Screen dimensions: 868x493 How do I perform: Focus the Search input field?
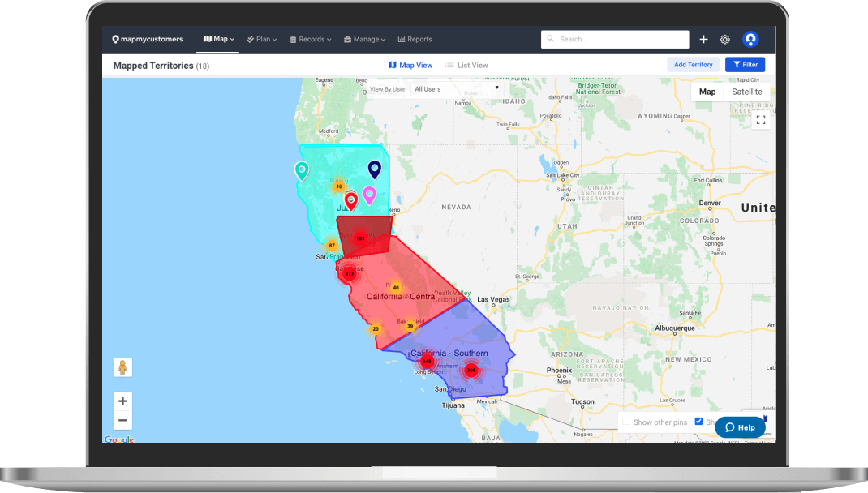pyautogui.click(x=615, y=39)
